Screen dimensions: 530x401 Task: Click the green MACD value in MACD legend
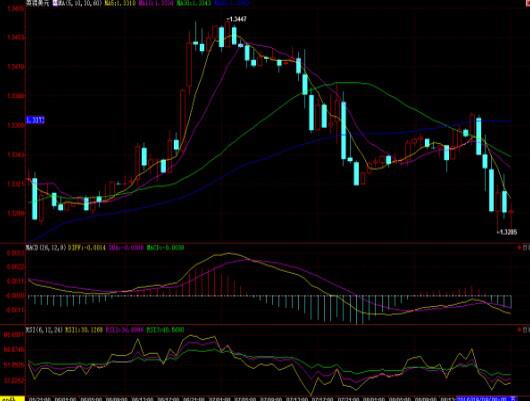pyautogui.click(x=165, y=247)
